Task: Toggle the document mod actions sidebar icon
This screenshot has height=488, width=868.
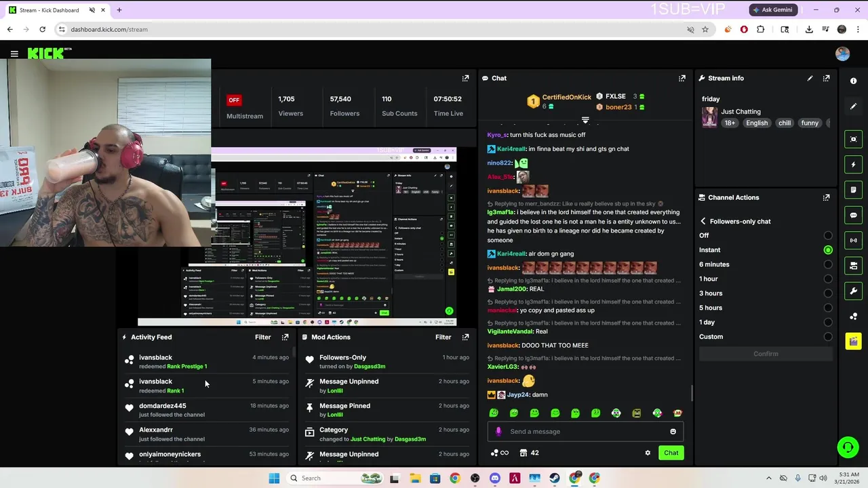Action: pyautogui.click(x=853, y=190)
